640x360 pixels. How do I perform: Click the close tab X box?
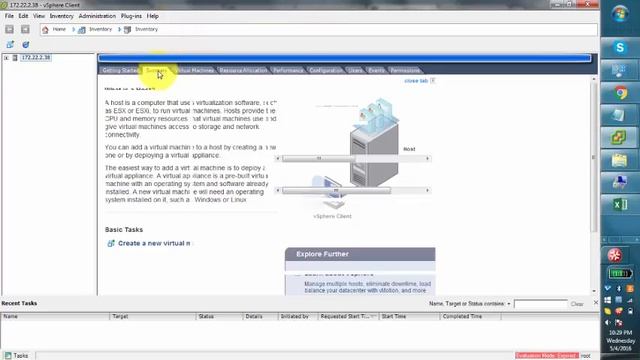433,80
